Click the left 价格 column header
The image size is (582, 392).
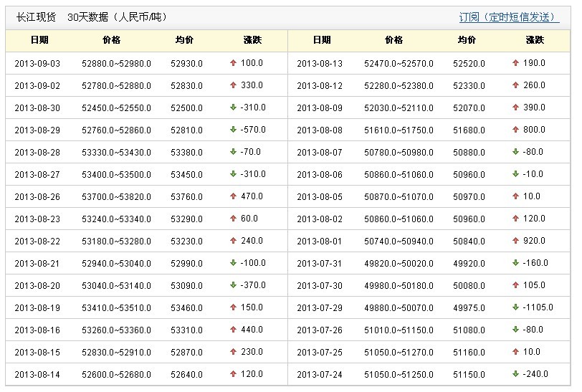point(111,40)
